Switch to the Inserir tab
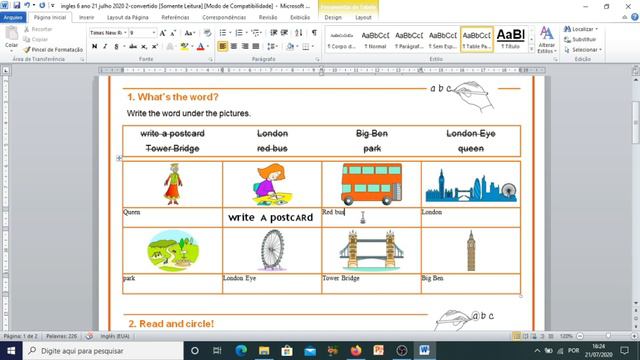 86,18
